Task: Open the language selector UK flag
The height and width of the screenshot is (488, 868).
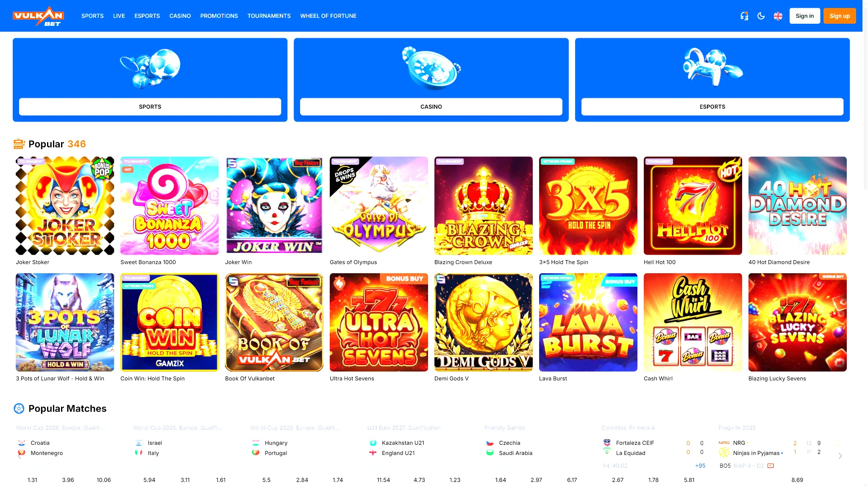Action: pyautogui.click(x=778, y=16)
